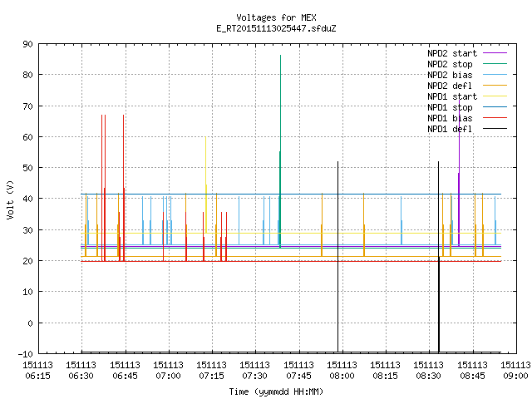Click the "NPD1 bias" legend label
The height and width of the screenshot is (399, 532).
click(450, 118)
